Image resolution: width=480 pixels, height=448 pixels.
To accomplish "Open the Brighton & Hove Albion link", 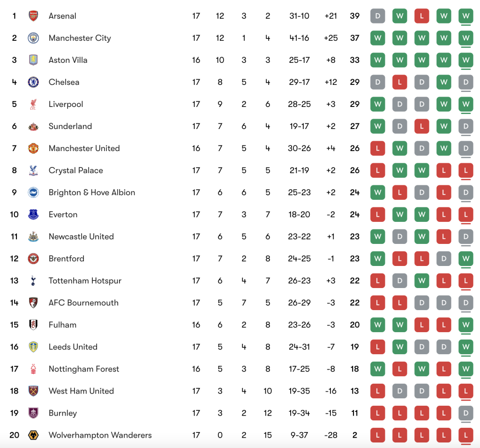I will pyautogui.click(x=92, y=192).
